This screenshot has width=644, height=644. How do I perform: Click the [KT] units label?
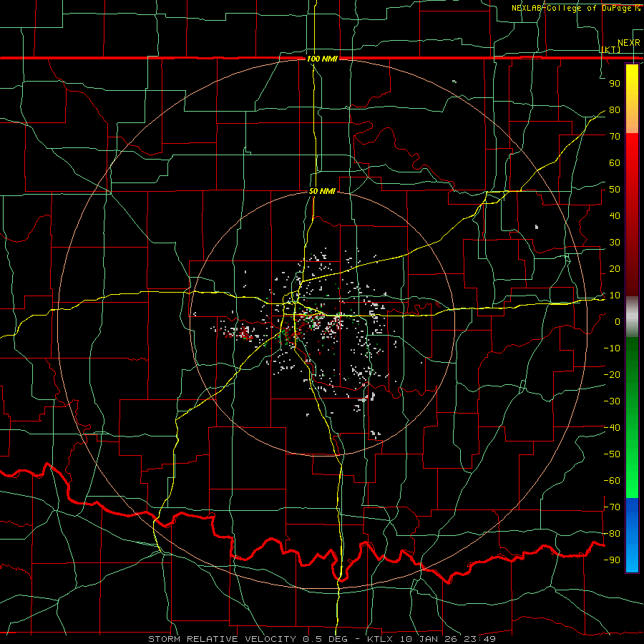tap(611, 50)
